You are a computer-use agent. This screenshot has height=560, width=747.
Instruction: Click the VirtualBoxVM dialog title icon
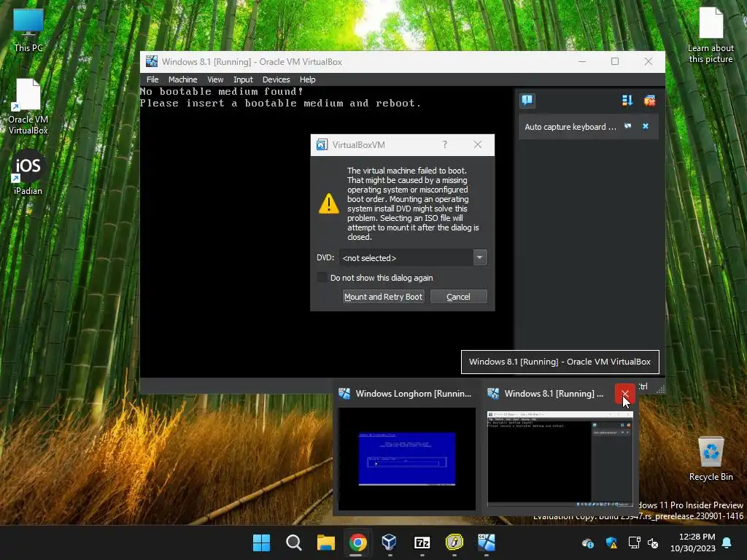coord(322,145)
